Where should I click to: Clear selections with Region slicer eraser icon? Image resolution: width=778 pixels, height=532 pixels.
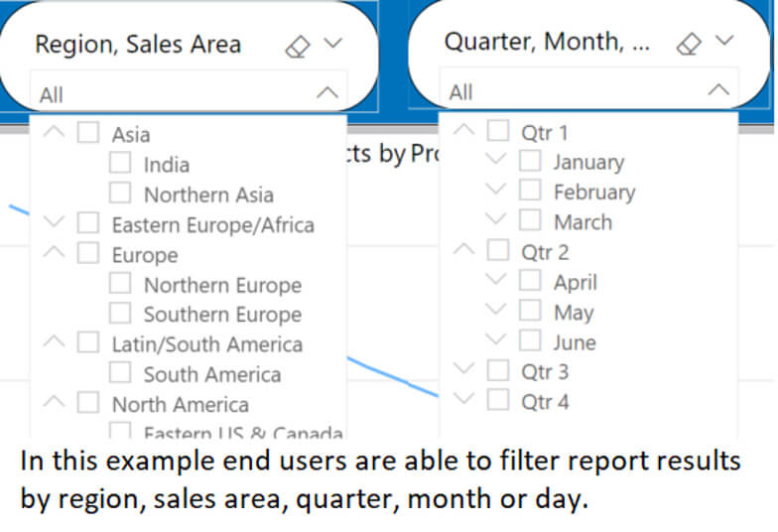coord(298,47)
